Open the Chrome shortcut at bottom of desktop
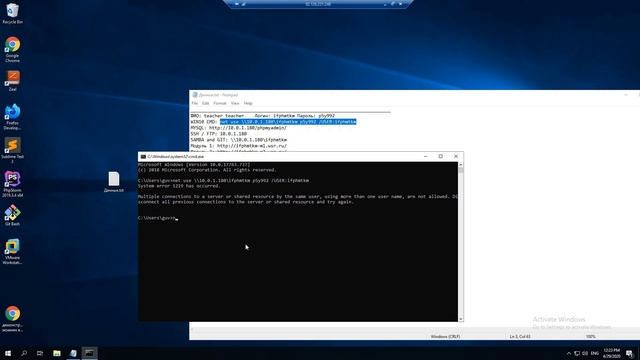This screenshot has height=360, width=640. [12, 318]
